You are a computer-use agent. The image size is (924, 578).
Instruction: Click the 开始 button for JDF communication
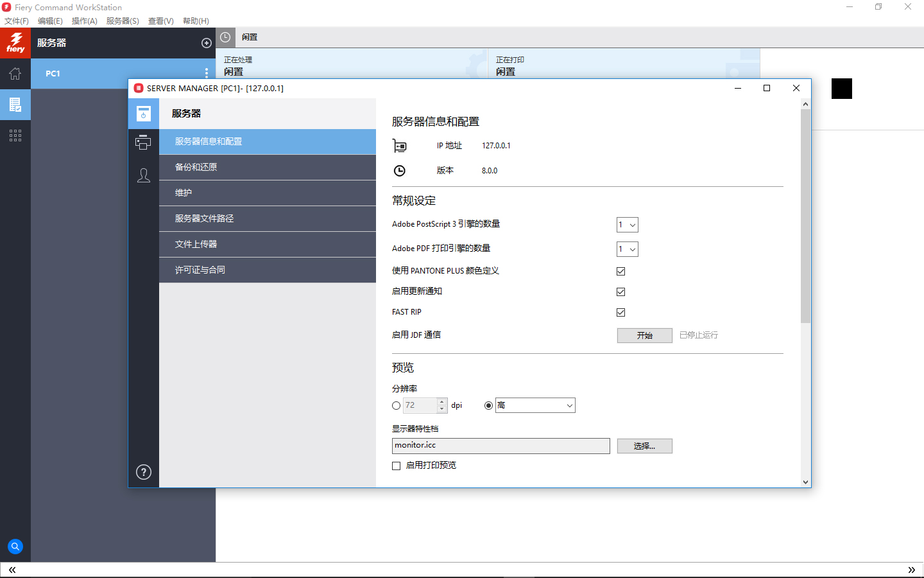click(645, 335)
